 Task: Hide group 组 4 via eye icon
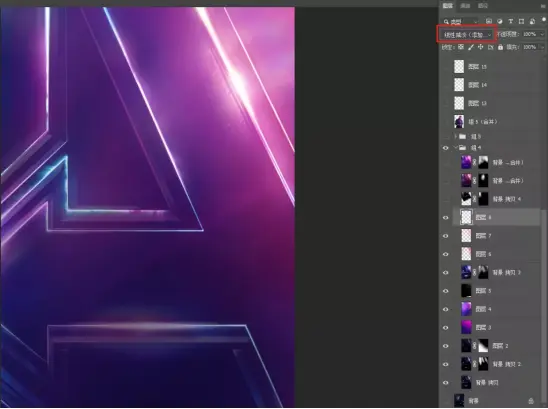[x=446, y=148]
